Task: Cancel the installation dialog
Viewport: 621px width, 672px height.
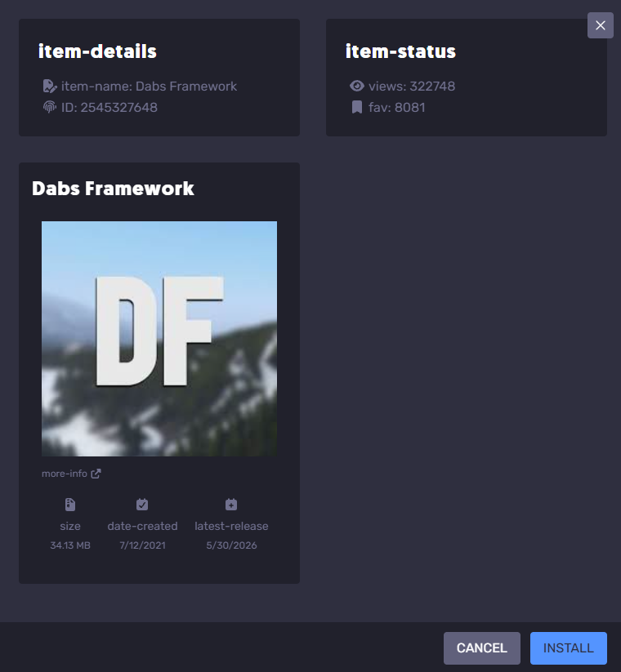Action: click(x=481, y=648)
